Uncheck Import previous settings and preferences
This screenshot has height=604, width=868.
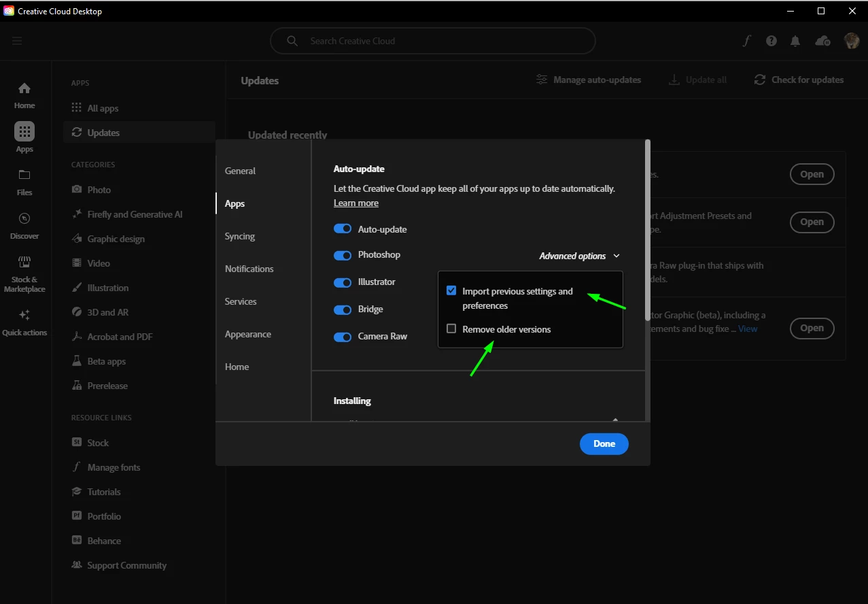tap(451, 290)
